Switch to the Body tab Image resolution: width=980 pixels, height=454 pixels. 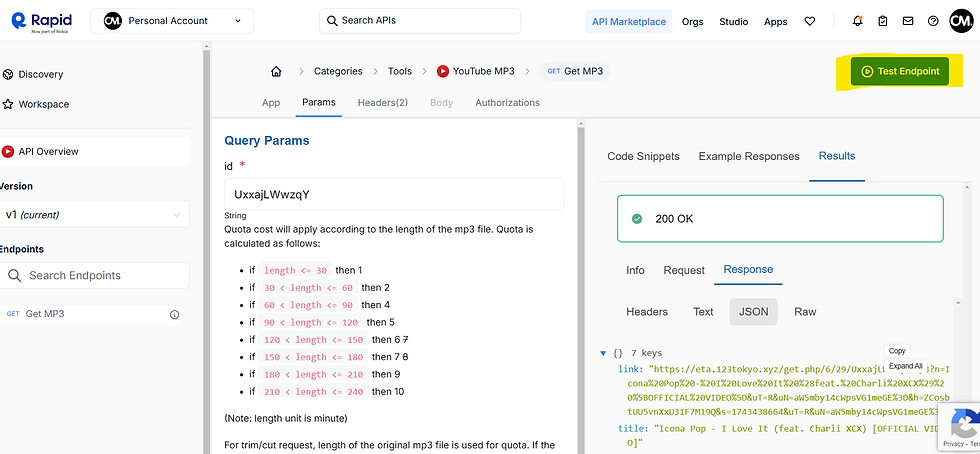click(x=441, y=103)
